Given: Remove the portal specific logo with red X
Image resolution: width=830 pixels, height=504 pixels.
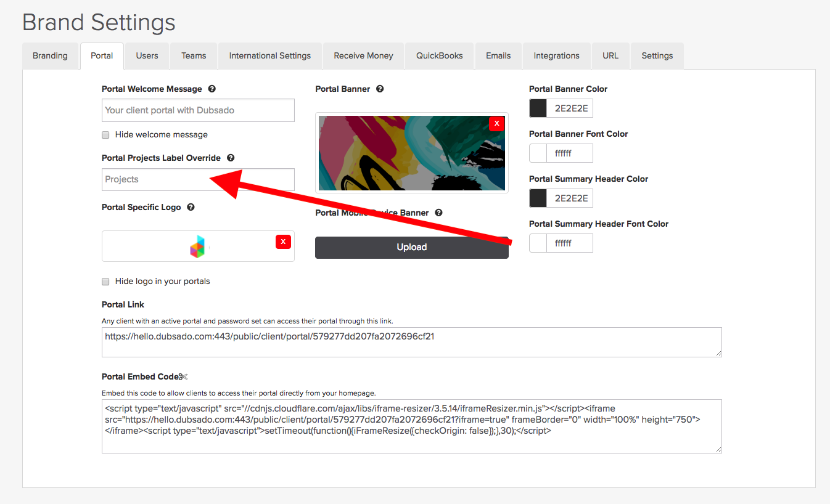Looking at the screenshot, I should pos(283,242).
